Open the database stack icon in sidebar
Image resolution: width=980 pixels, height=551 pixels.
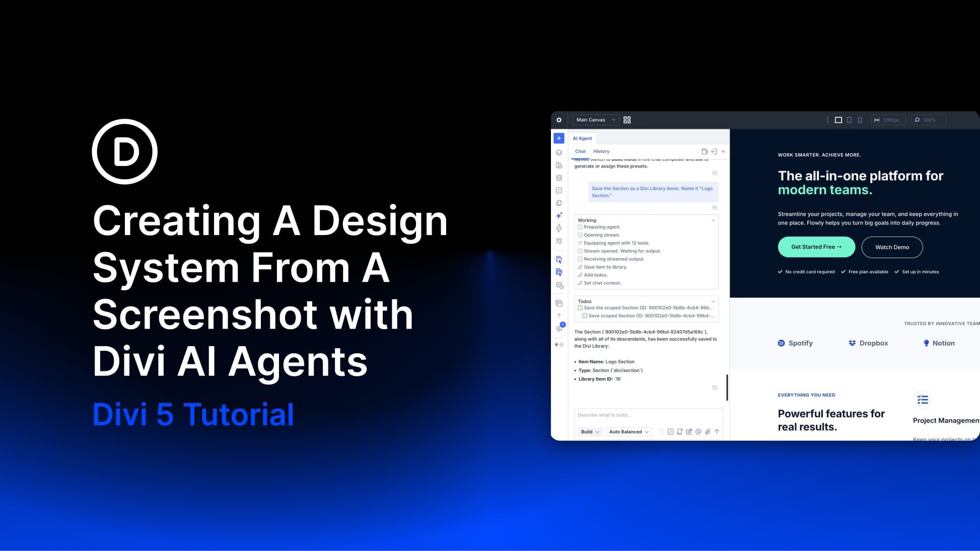pyautogui.click(x=559, y=178)
